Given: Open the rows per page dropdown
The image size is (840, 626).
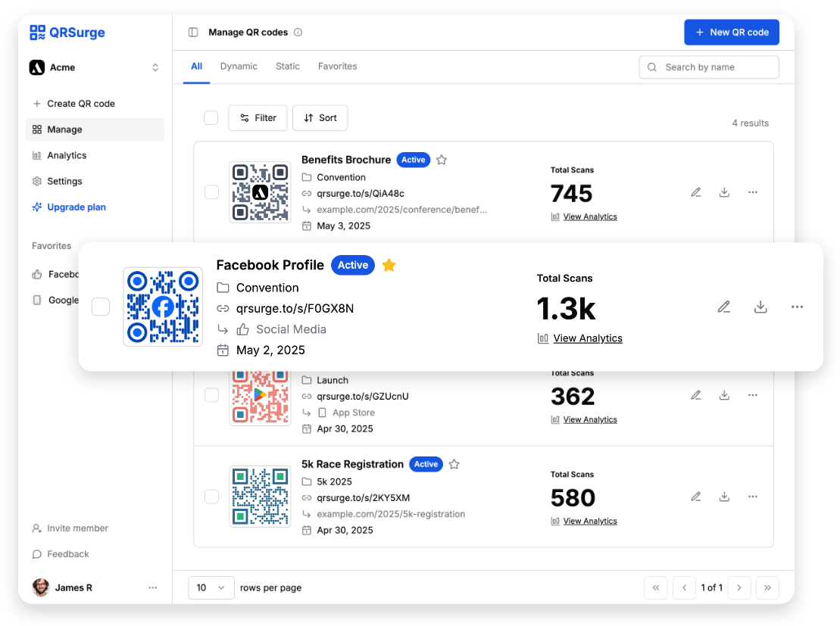Looking at the screenshot, I should [x=211, y=587].
